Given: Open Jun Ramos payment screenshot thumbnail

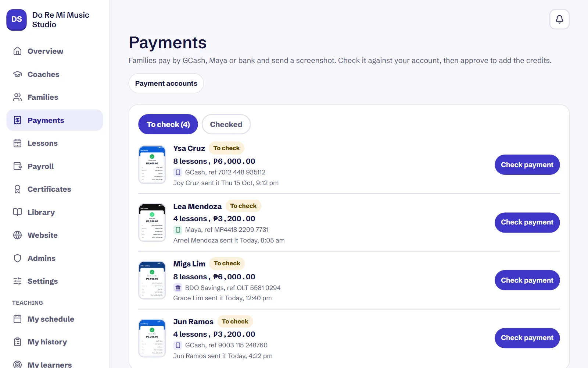Looking at the screenshot, I should [x=152, y=338].
